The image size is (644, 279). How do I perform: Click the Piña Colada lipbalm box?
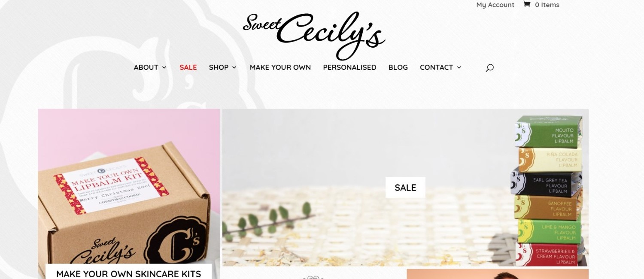pyautogui.click(x=550, y=160)
